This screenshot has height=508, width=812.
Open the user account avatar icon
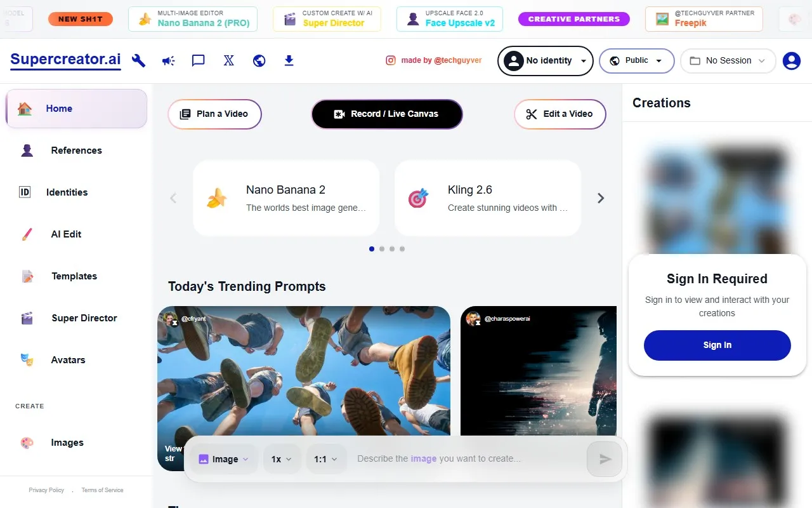tap(791, 61)
